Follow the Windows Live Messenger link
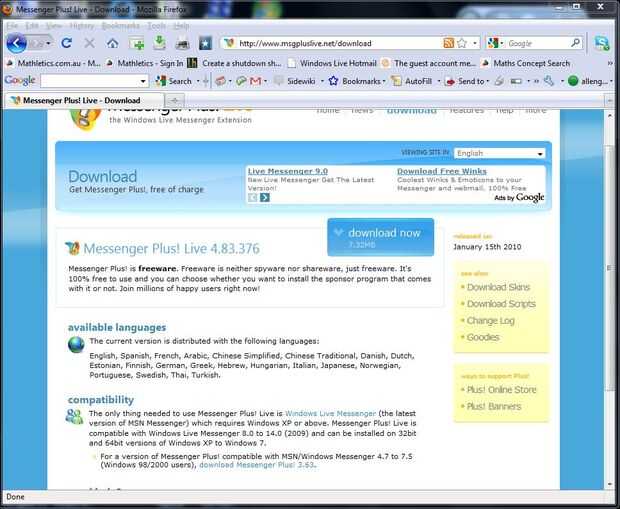Screen dimensions: 620x509 click(330, 413)
